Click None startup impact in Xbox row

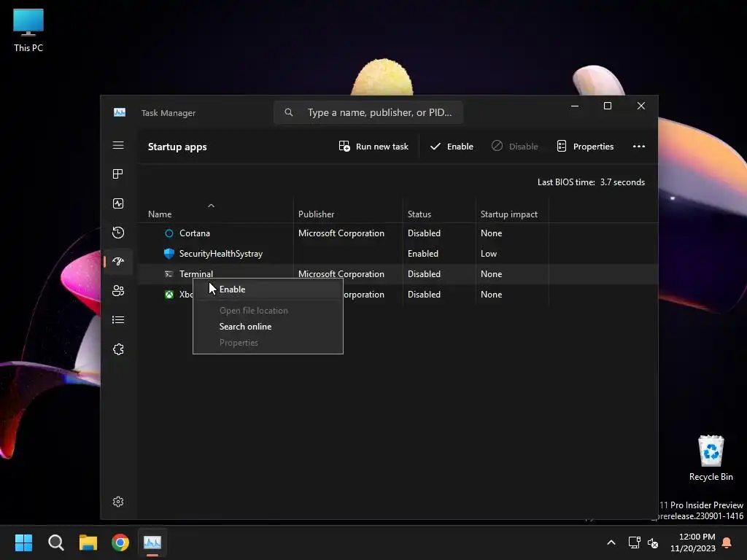pos(491,295)
